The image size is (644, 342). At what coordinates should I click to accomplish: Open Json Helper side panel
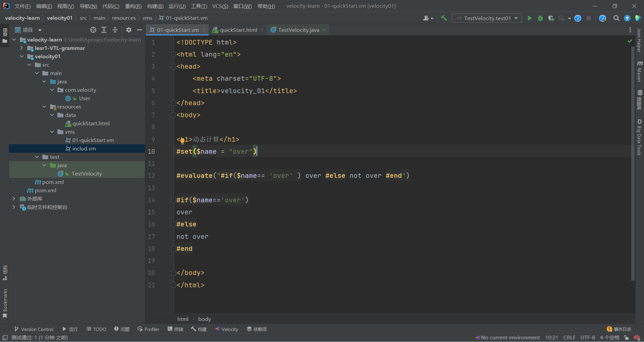point(639,41)
